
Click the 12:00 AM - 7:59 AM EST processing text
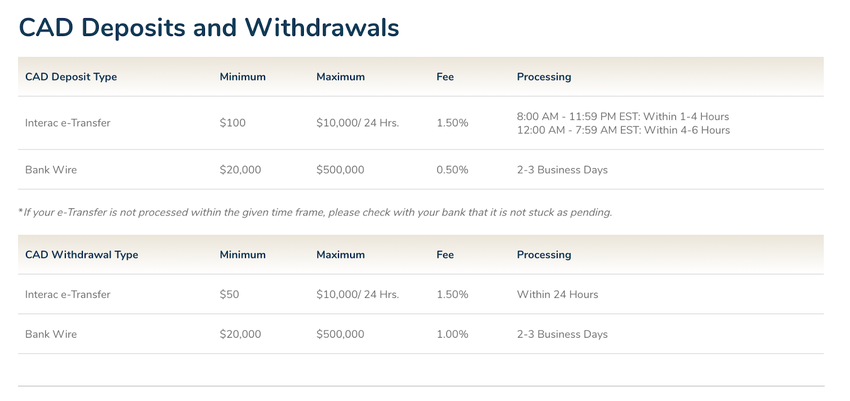(x=623, y=130)
